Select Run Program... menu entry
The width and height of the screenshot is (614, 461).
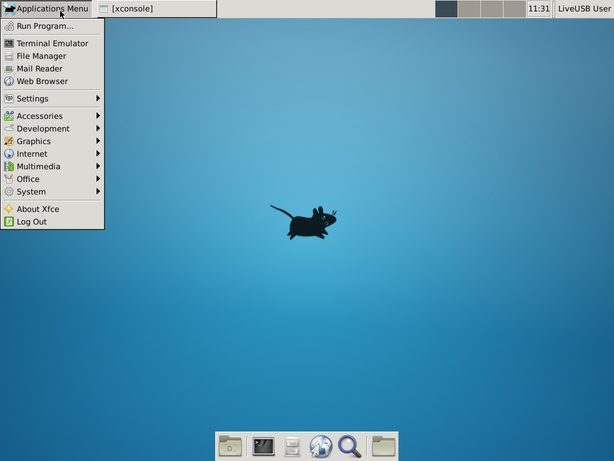(x=44, y=26)
